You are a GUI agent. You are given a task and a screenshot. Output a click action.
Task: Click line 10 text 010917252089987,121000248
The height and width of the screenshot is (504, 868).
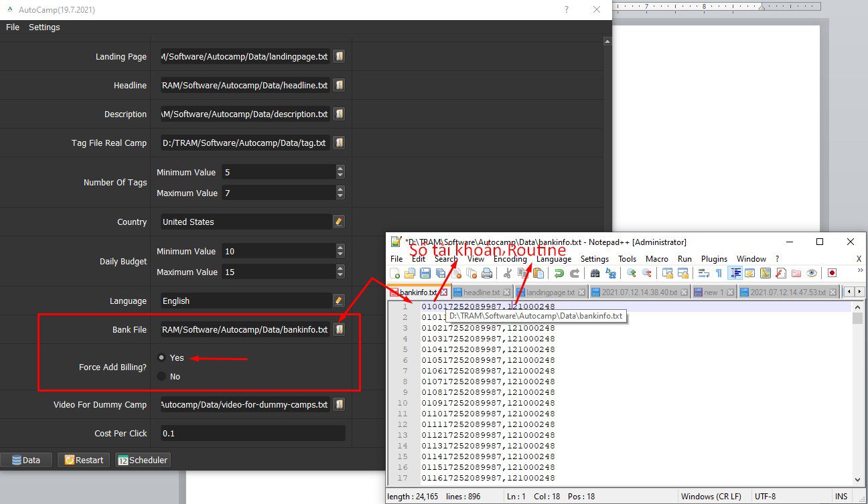click(488, 403)
